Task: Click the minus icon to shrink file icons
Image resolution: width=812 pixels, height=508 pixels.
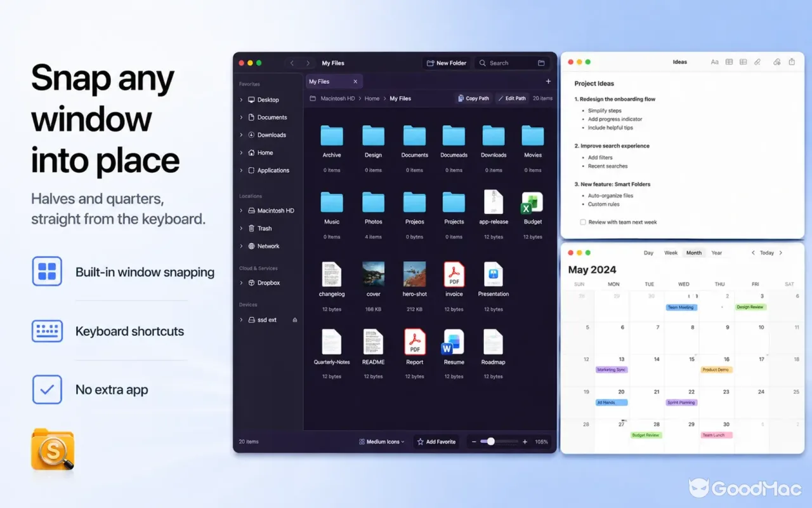Action: tap(473, 442)
